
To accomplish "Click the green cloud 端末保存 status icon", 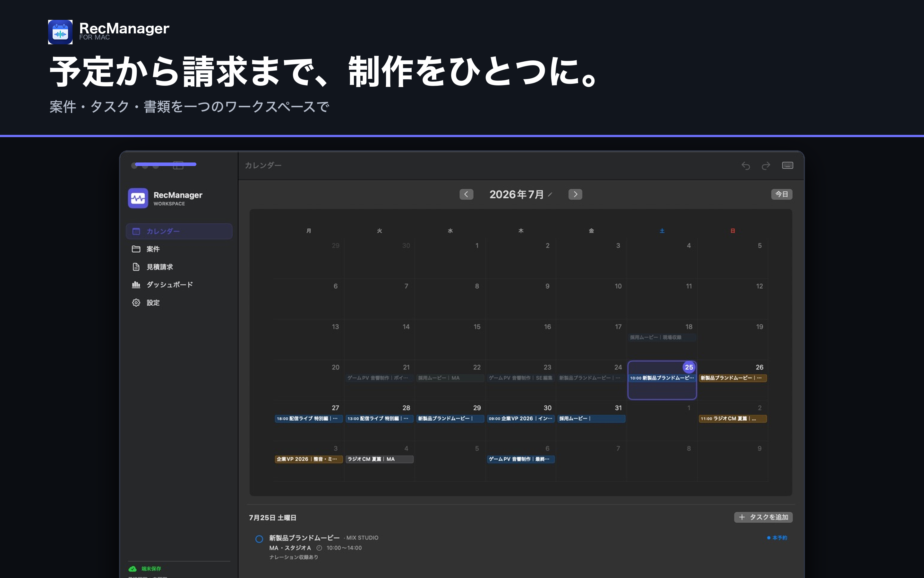I will [x=133, y=568].
